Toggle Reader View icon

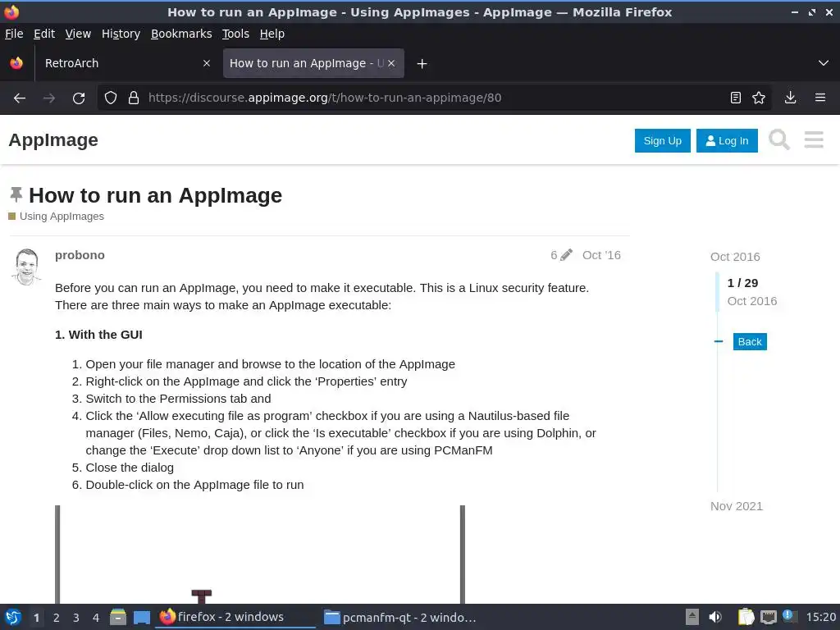point(736,98)
